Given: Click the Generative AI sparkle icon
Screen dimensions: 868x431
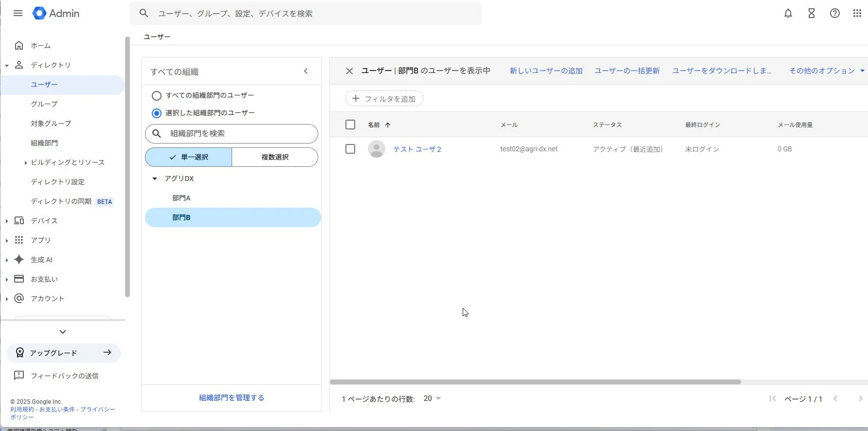Looking at the screenshot, I should pos(19,259).
